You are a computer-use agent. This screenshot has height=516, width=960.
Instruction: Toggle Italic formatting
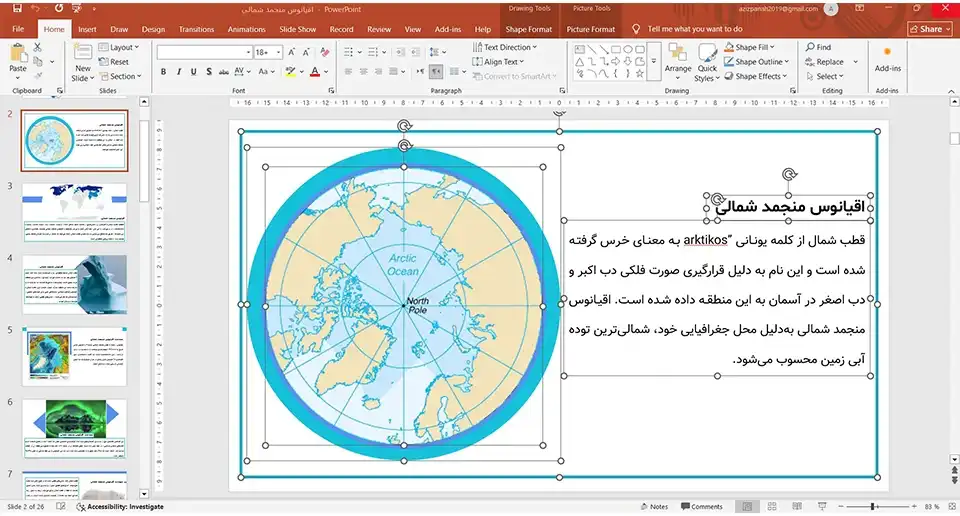[x=179, y=72]
